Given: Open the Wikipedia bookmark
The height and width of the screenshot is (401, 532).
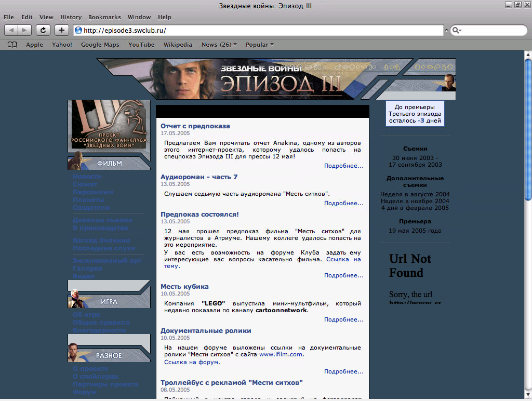Looking at the screenshot, I should 178,45.
